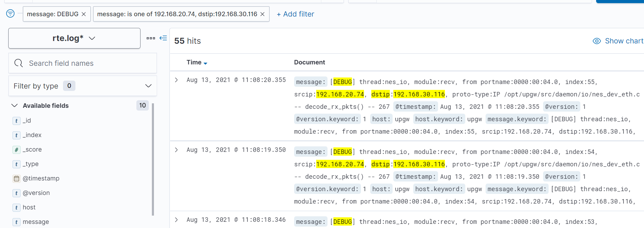Click highlighted 192.168.20.74 in index:55 row
The width and height of the screenshot is (644, 228).
point(340,94)
